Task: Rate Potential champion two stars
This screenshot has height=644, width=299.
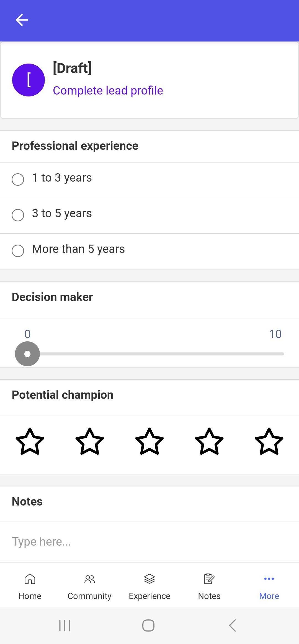Action: tap(90, 441)
